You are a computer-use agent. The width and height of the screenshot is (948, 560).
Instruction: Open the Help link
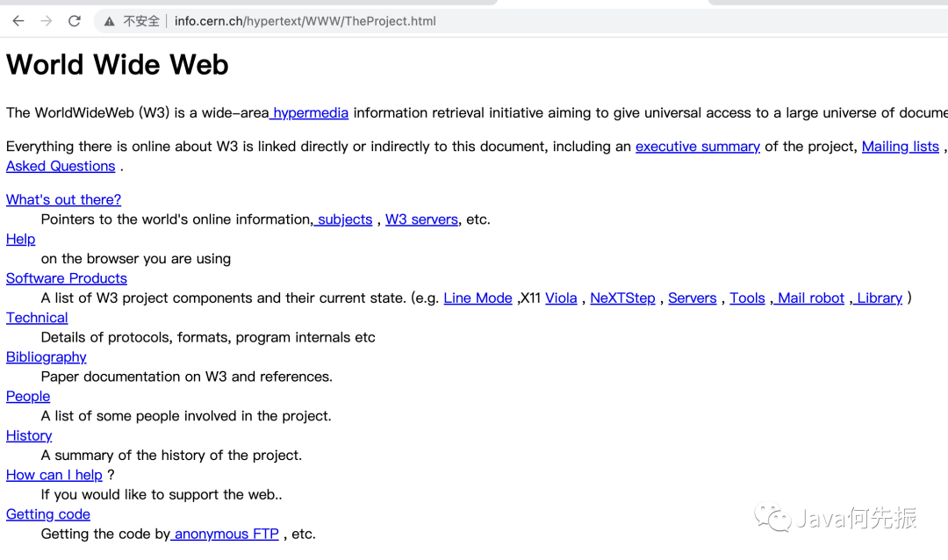[x=20, y=239]
